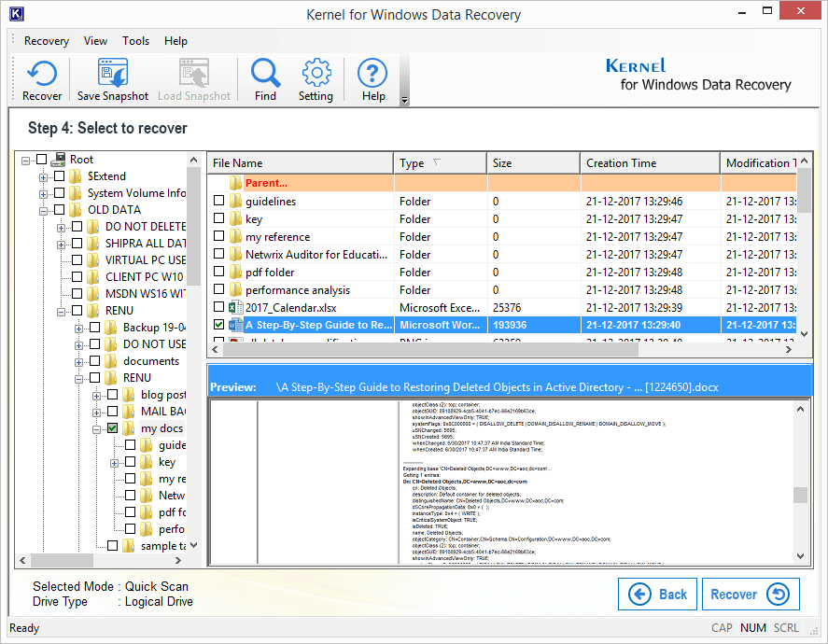
Task: Open the Tools menu
Action: click(135, 41)
